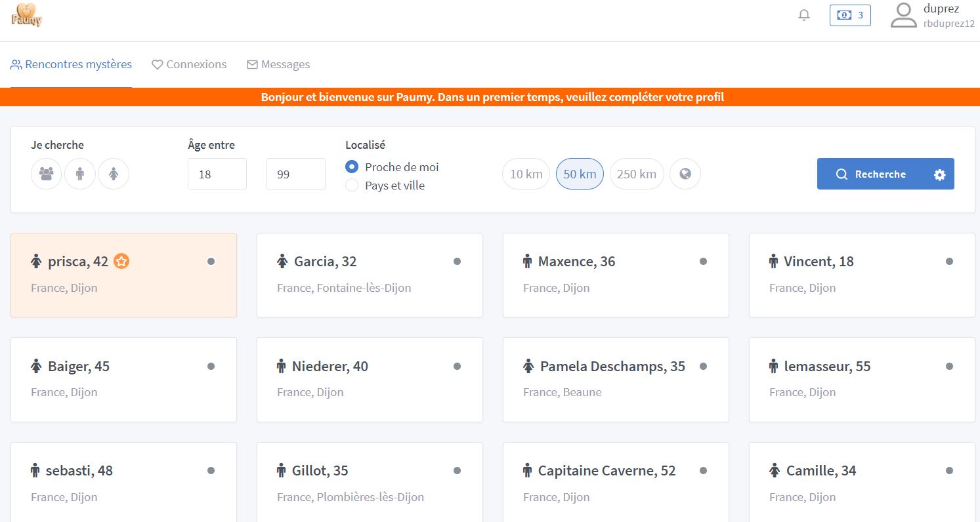Click the status dot on Maxence's card
The width and height of the screenshot is (980, 522).
pos(703,261)
